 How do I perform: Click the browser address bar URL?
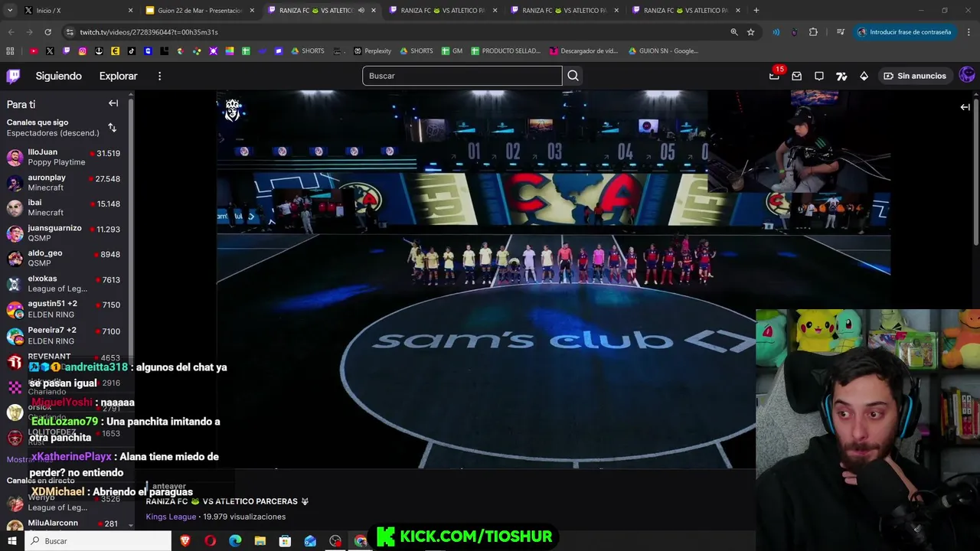tap(149, 32)
